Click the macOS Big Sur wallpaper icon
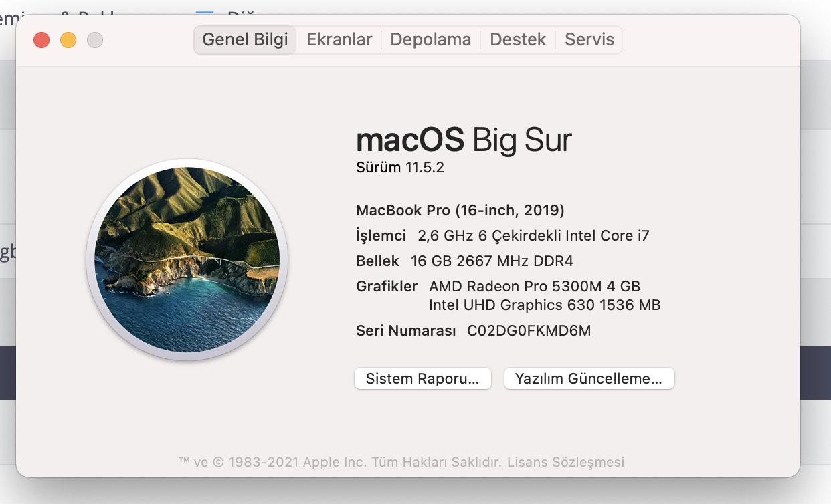Viewport: 831px width, 504px height. click(x=187, y=260)
